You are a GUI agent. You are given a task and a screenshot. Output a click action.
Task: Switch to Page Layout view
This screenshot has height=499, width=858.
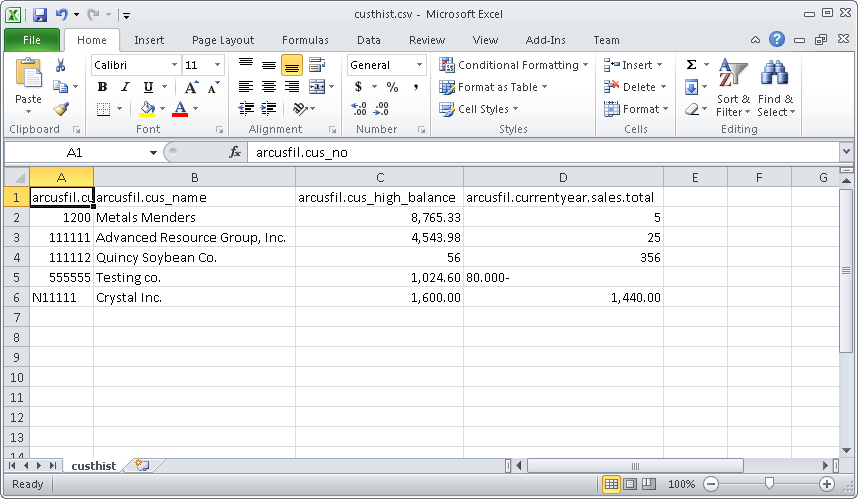[630, 484]
